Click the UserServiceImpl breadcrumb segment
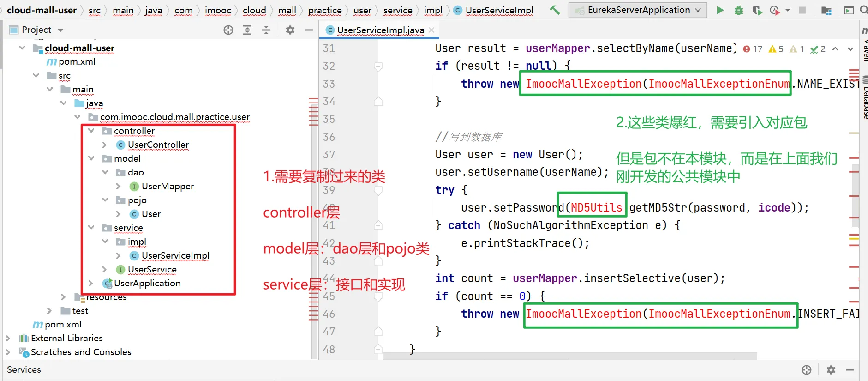 click(499, 10)
